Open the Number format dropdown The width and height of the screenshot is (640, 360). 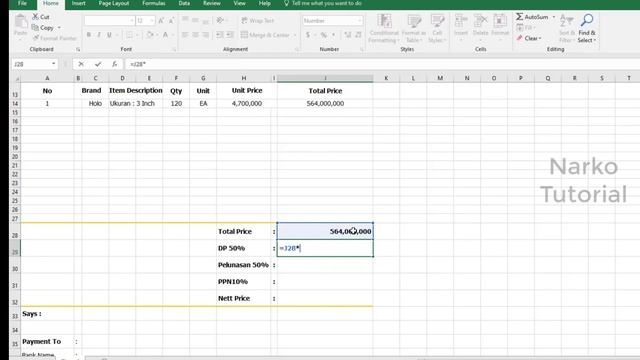tap(360, 20)
